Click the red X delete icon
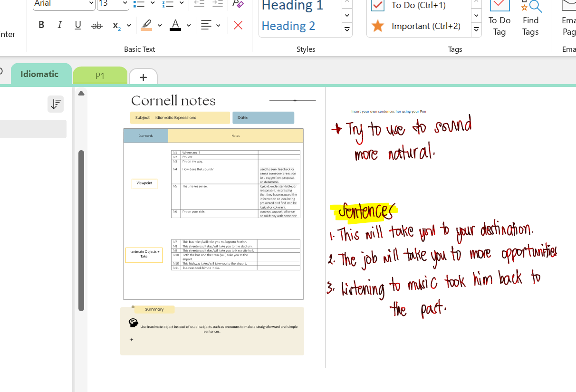The width and height of the screenshot is (576, 392). [x=238, y=25]
